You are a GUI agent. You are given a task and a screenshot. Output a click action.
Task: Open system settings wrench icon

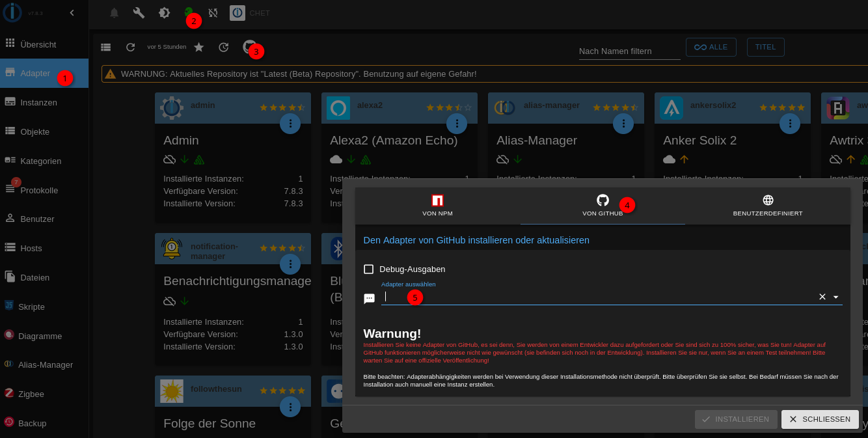pyautogui.click(x=139, y=13)
